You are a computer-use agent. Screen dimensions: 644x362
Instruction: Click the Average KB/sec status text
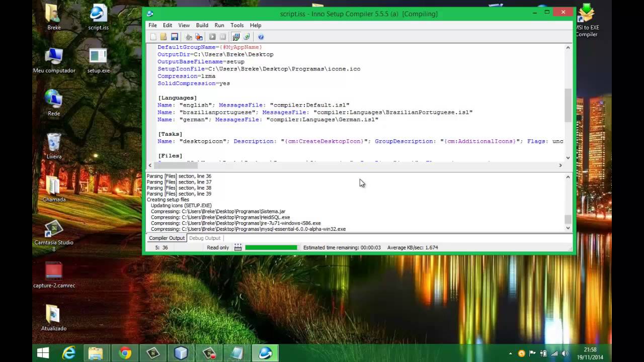[x=413, y=247]
